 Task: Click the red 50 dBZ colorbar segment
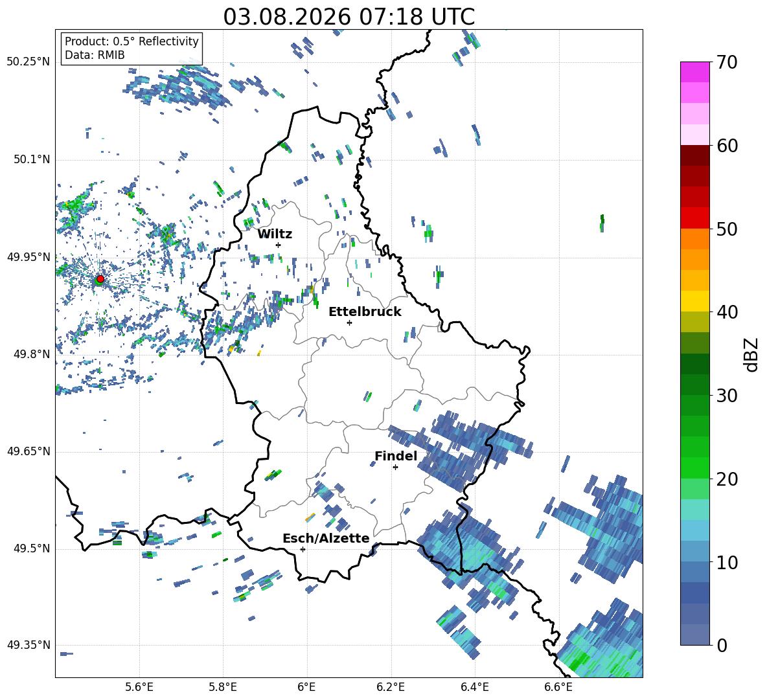pos(694,218)
